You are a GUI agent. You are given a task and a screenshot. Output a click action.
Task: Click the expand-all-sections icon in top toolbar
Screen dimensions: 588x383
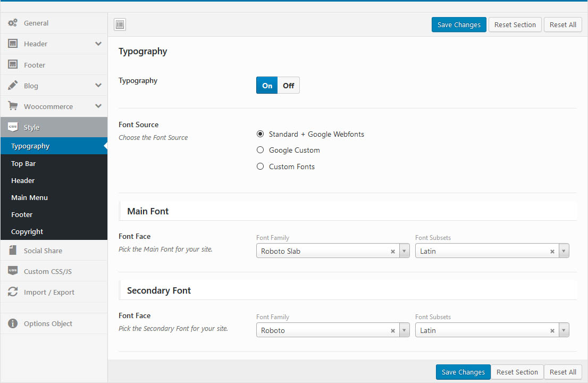[x=120, y=24]
